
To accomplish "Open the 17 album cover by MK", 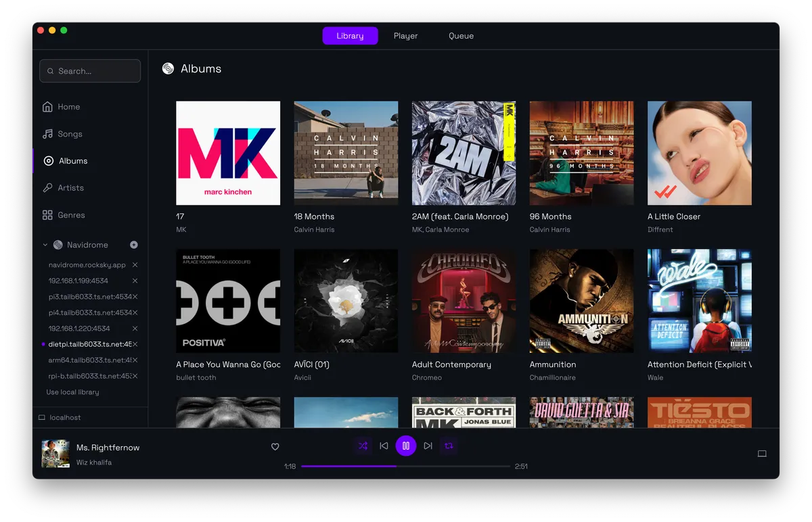I will click(228, 153).
